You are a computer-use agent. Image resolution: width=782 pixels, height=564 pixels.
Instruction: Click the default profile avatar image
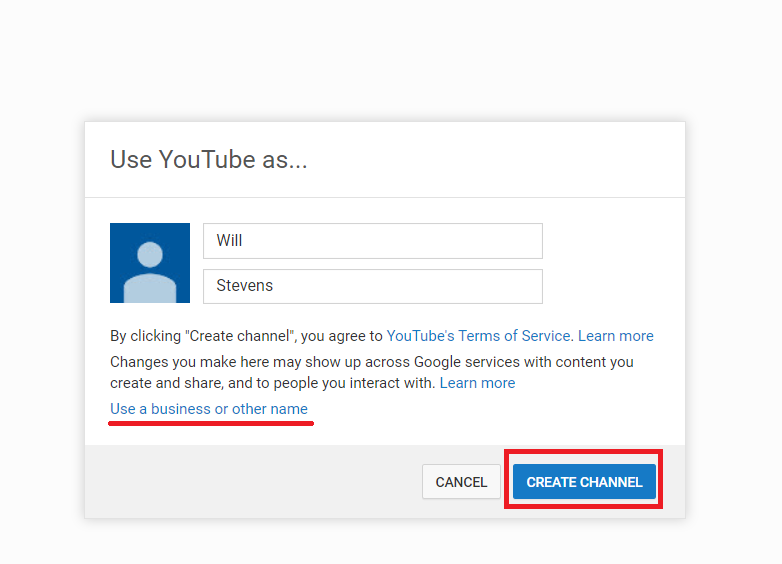150,263
